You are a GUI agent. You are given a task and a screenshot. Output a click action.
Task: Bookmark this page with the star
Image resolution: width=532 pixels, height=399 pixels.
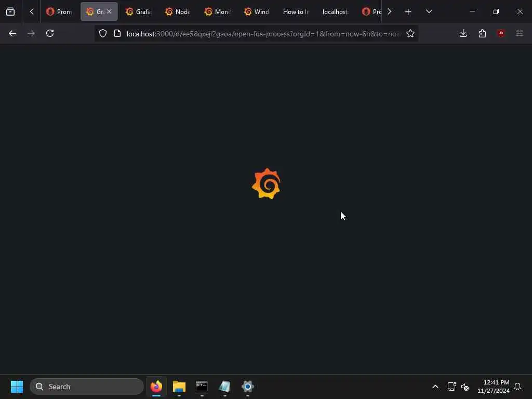pos(410,33)
